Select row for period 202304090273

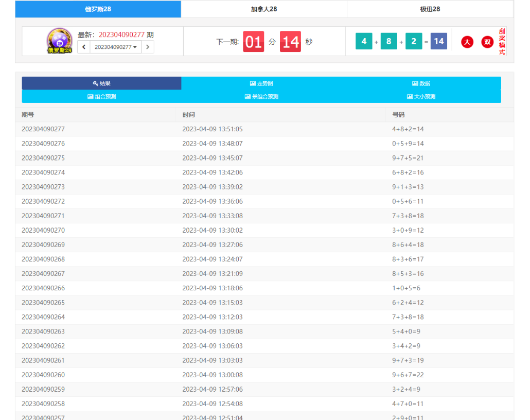click(264, 187)
